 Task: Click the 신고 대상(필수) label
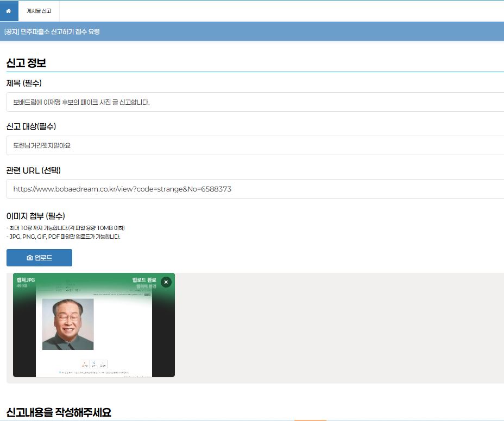31,126
